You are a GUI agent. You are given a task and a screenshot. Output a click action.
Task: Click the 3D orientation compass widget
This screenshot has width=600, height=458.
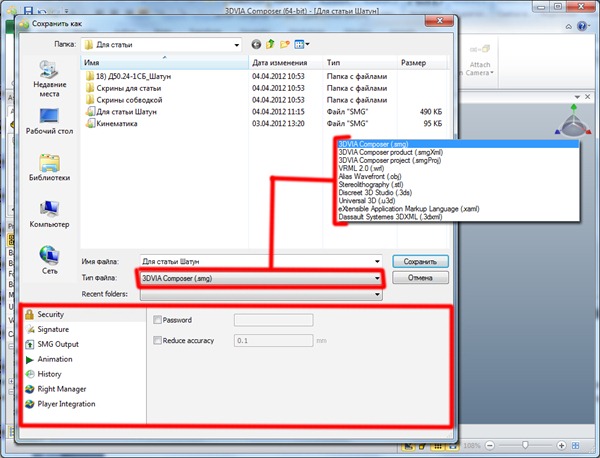click(573, 122)
